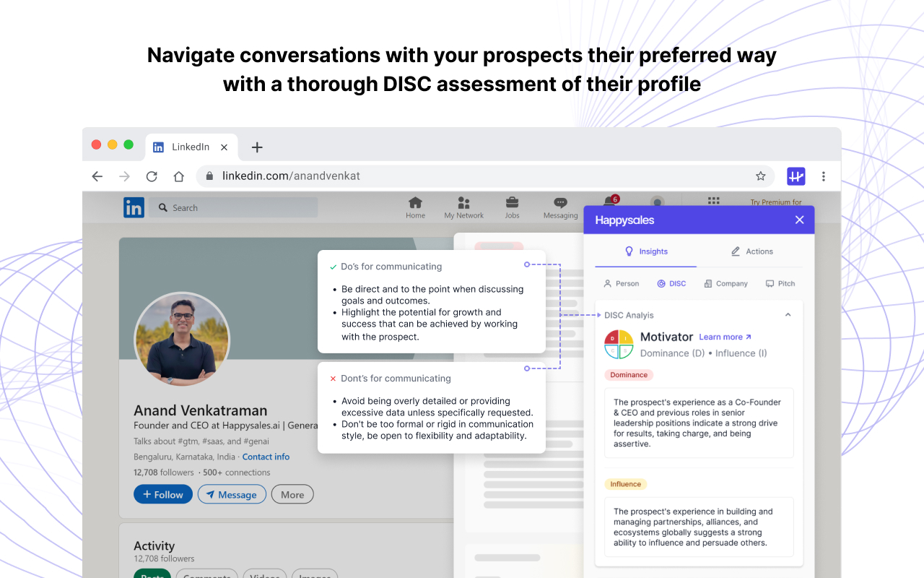Click the 500+ connections text
Image resolution: width=924 pixels, height=578 pixels.
coord(236,473)
